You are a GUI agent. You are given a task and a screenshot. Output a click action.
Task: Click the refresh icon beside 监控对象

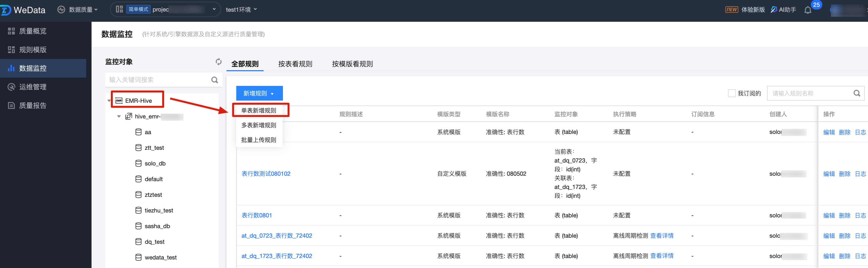[218, 62]
